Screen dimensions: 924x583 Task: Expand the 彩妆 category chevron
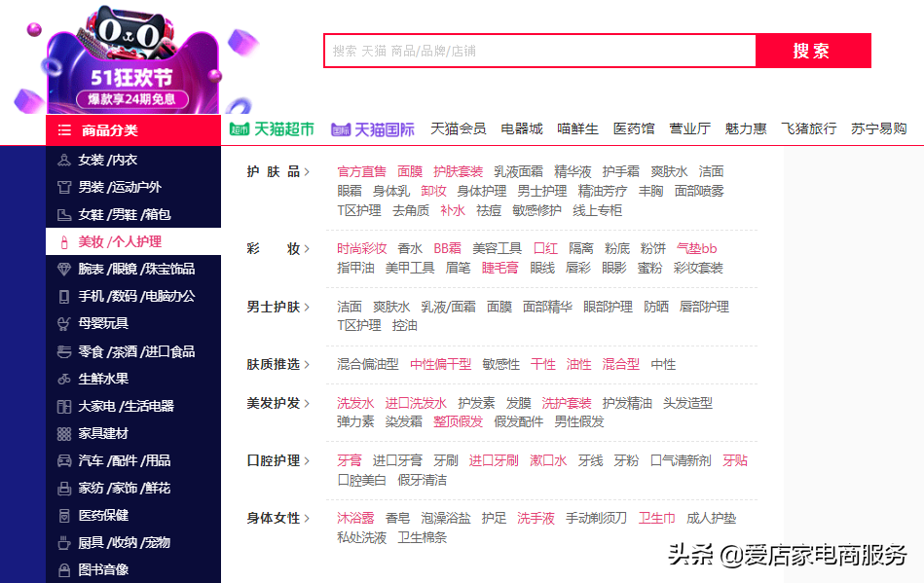coord(307,249)
